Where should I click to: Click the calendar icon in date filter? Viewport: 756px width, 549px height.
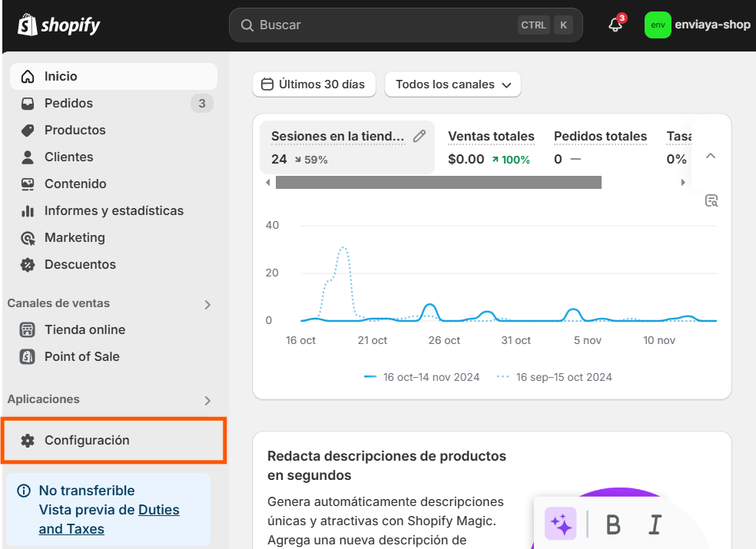267,84
